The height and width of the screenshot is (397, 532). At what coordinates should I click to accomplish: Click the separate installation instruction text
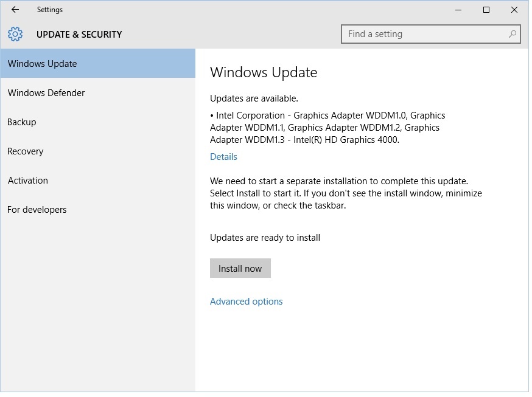(x=346, y=193)
